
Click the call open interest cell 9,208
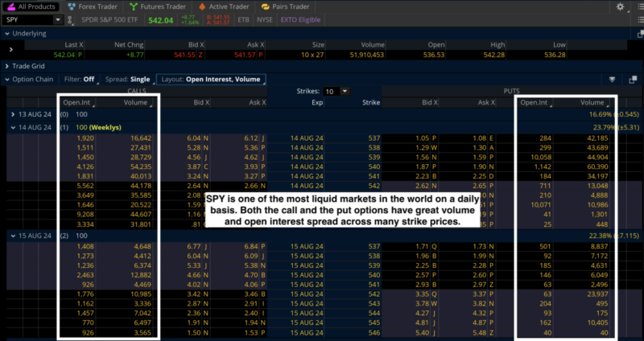coord(85,214)
